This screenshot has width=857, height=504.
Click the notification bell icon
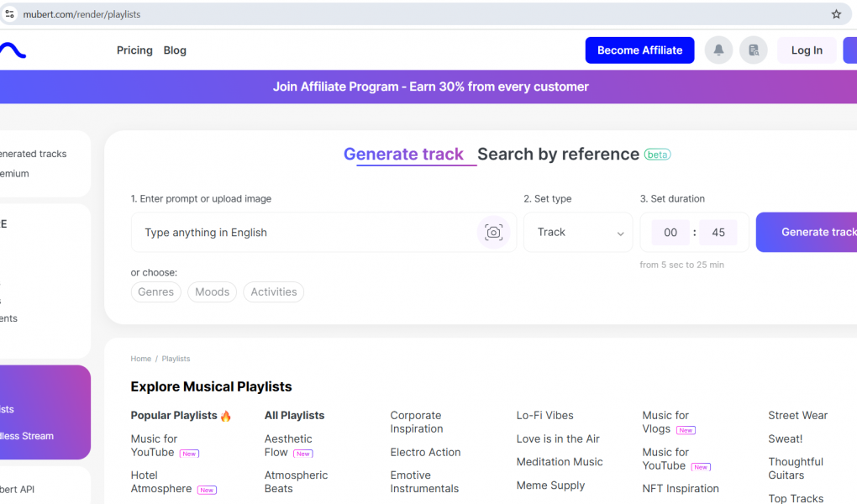pyautogui.click(x=718, y=50)
